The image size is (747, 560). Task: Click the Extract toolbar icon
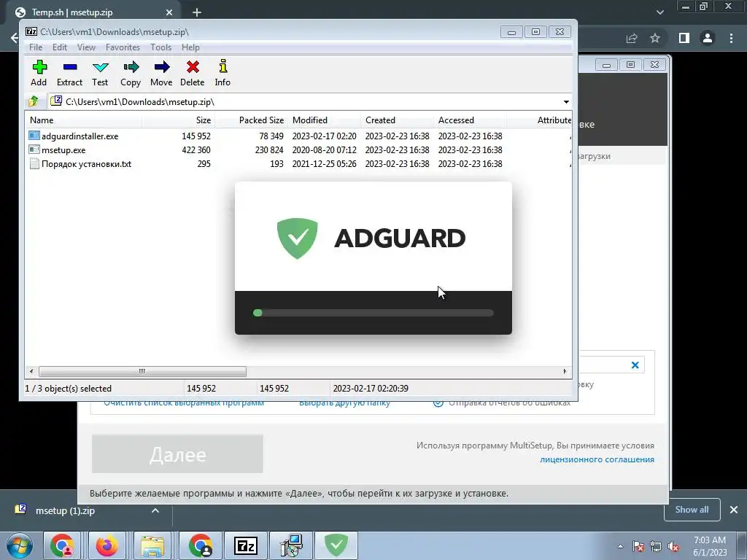(69, 67)
